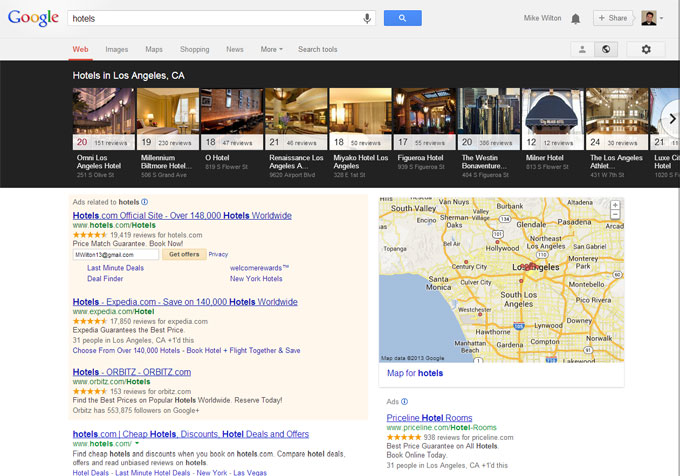Click Las Vegas sitelink under hotels.com result
The image size is (680, 476).
[x=250, y=472]
